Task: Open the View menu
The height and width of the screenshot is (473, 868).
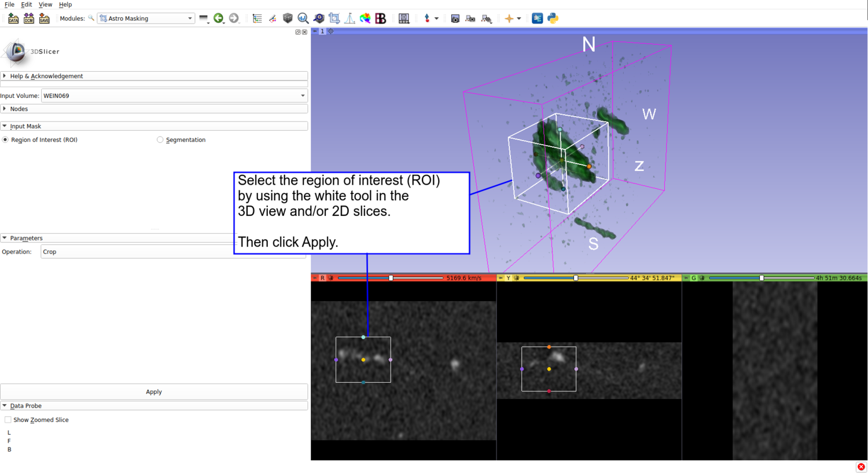Action: (45, 5)
